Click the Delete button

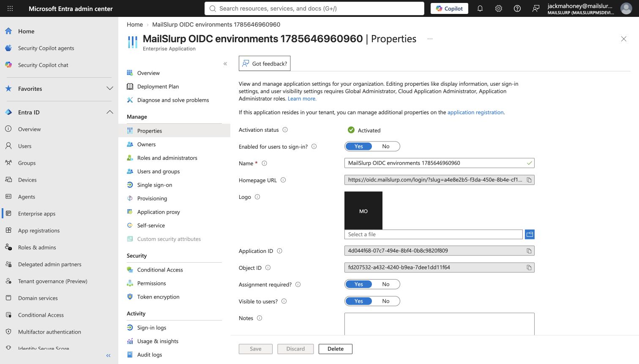pos(336,349)
